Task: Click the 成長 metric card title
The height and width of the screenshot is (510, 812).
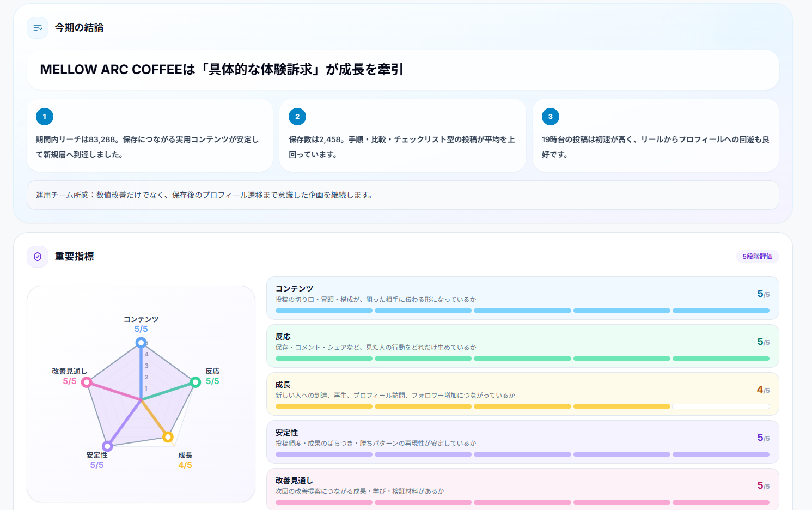Action: (283, 385)
